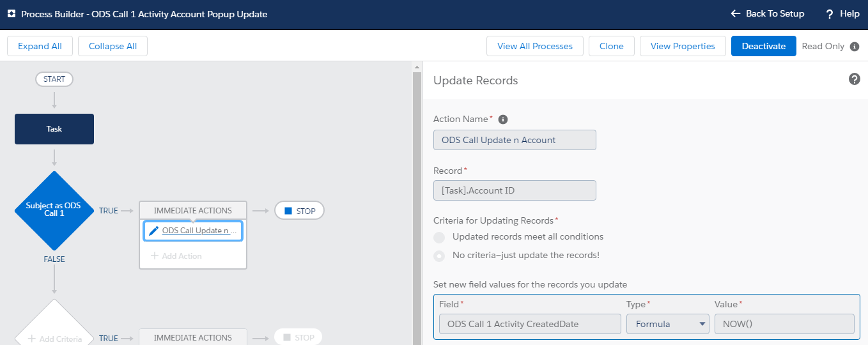Click the Process Builder app icon

(x=11, y=14)
